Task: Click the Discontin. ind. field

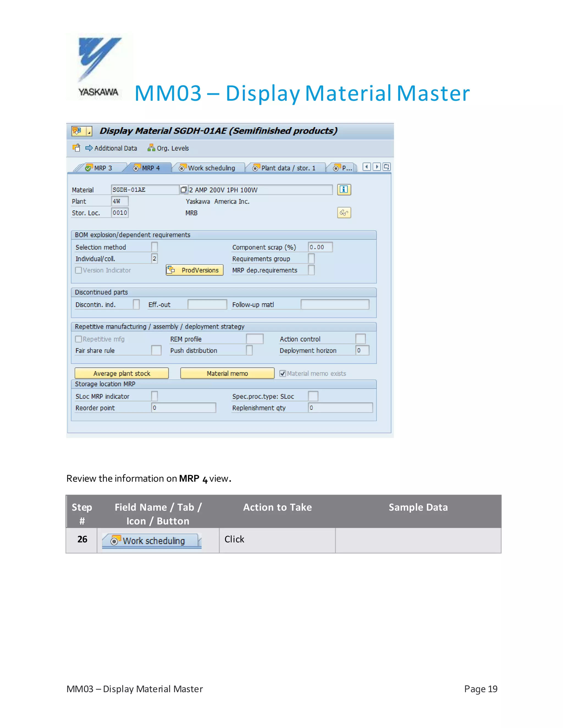Action: (x=136, y=304)
